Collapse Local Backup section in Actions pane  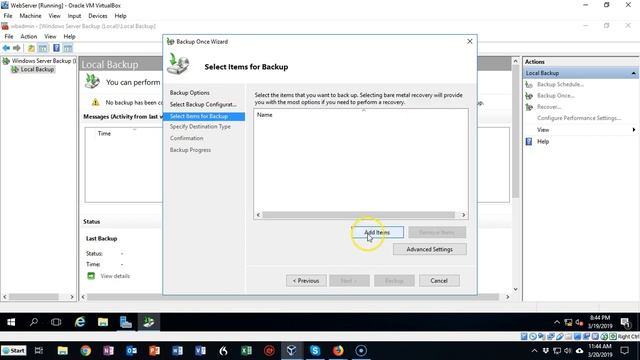633,73
